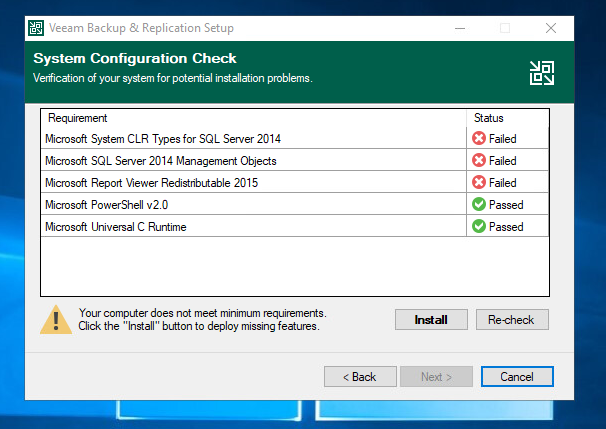Click the Veeam Backup & Replication Setup title
606x429 pixels.
click(141, 28)
